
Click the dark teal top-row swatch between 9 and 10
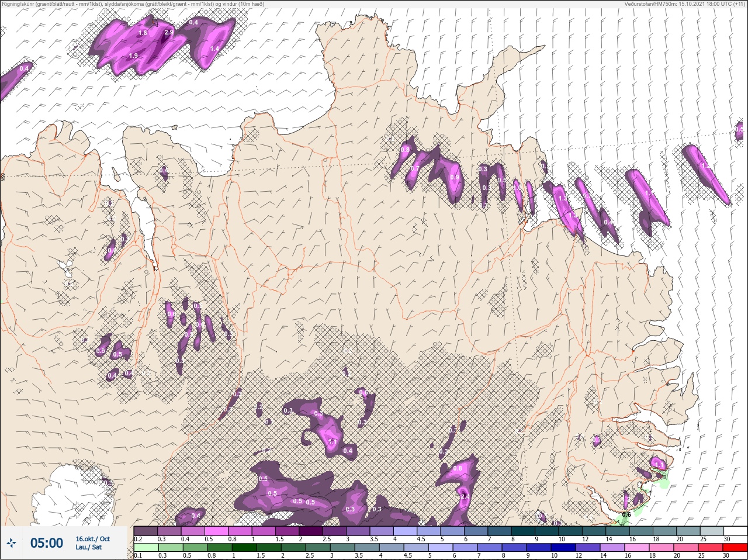pyautogui.click(x=546, y=531)
